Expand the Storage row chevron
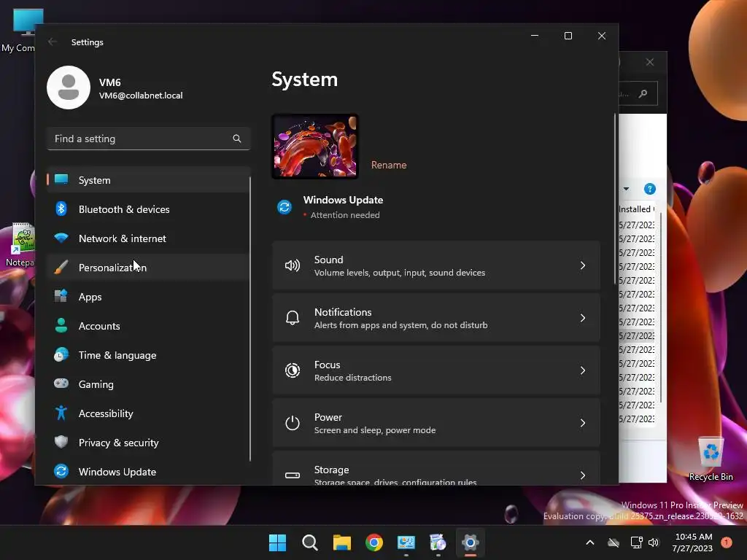 coord(583,475)
